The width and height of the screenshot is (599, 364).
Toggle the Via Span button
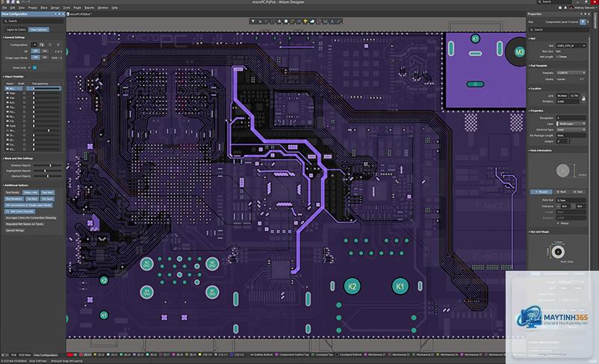point(47,199)
